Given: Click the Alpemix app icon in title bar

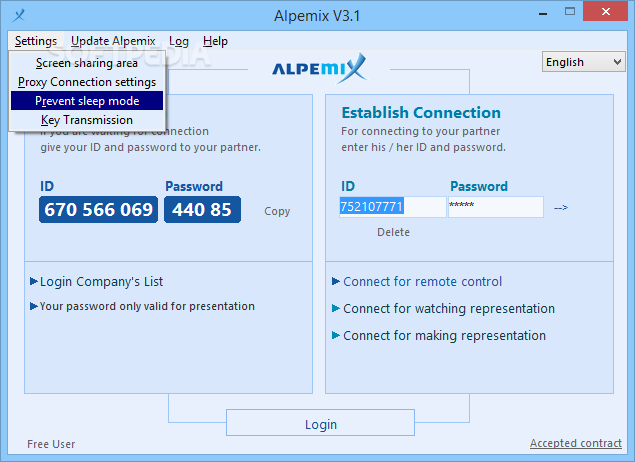Looking at the screenshot, I should click(19, 15).
